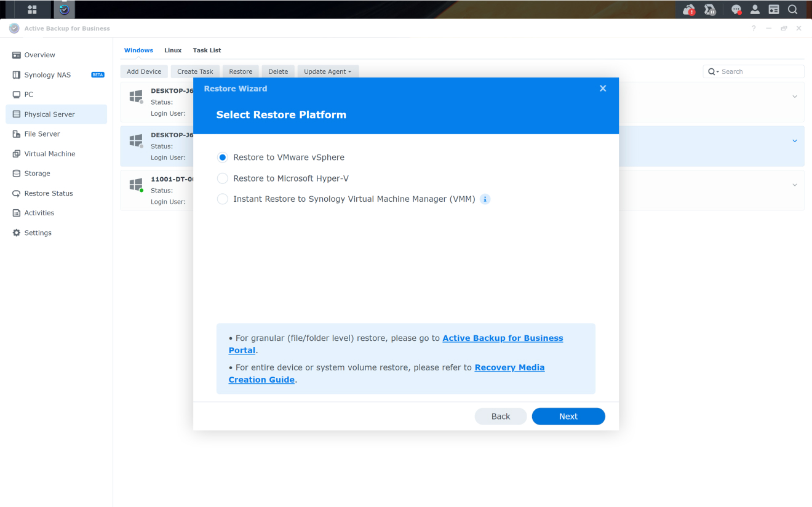Viewport: 812px width, 507px height.
Task: Switch to the Linux tab
Action: click(x=173, y=50)
